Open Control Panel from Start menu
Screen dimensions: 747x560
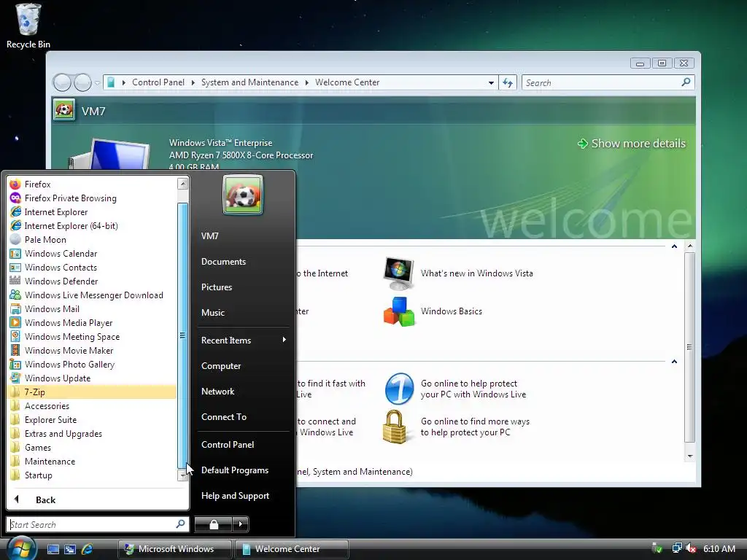point(243,444)
